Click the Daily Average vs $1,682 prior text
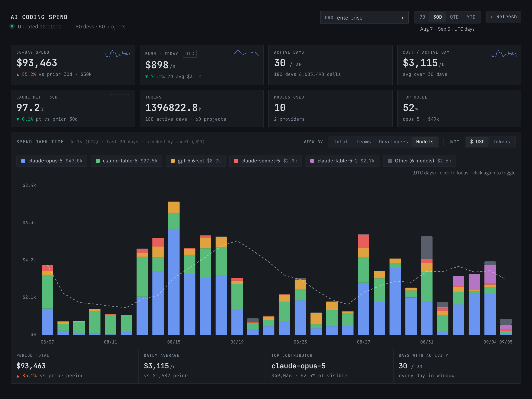 click(x=166, y=376)
